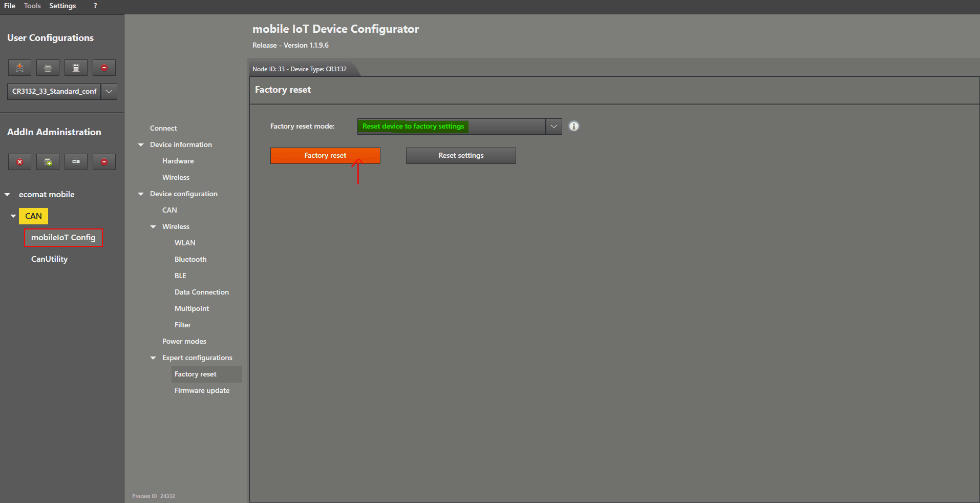Click the add folder icon with green plus

click(48, 162)
